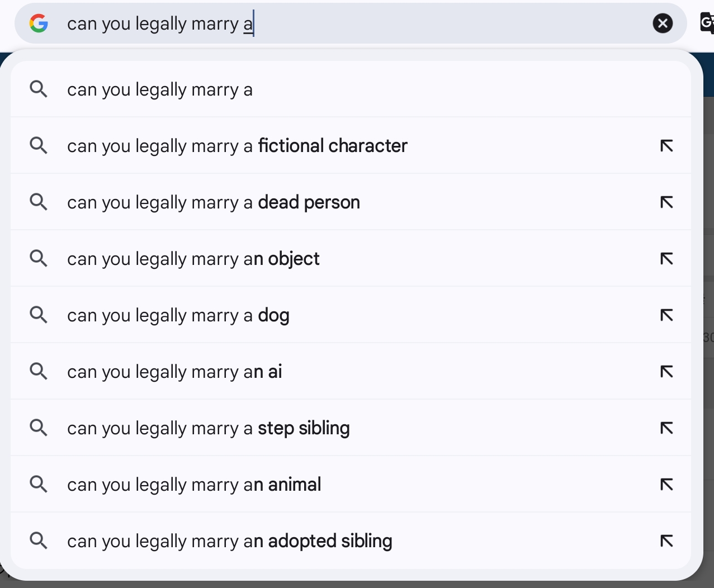Pick the 'an object' search suggestion

pyautogui.click(x=351, y=259)
